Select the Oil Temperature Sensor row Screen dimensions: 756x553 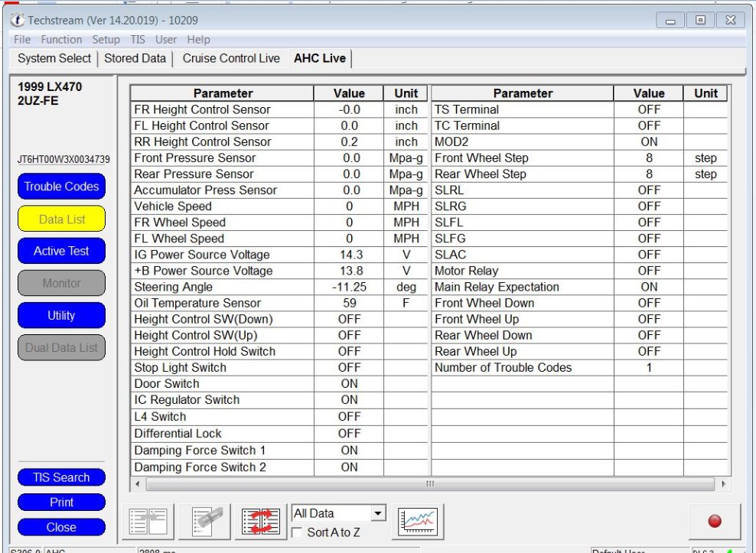click(279, 303)
